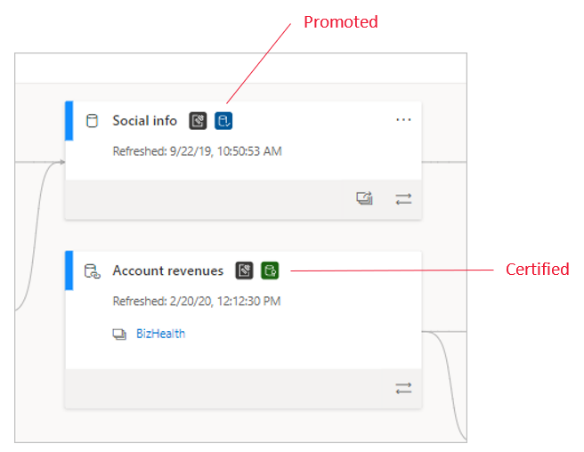
Task: Click the impact analysis icon on Social info card
Action: pyautogui.click(x=364, y=198)
